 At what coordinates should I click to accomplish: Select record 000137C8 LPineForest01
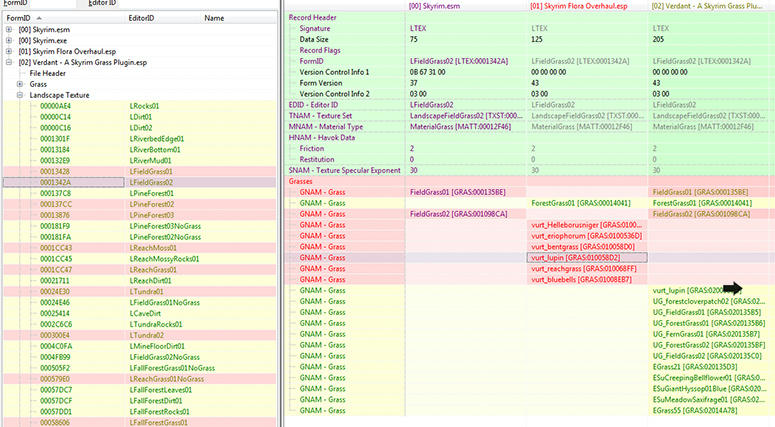click(x=139, y=193)
